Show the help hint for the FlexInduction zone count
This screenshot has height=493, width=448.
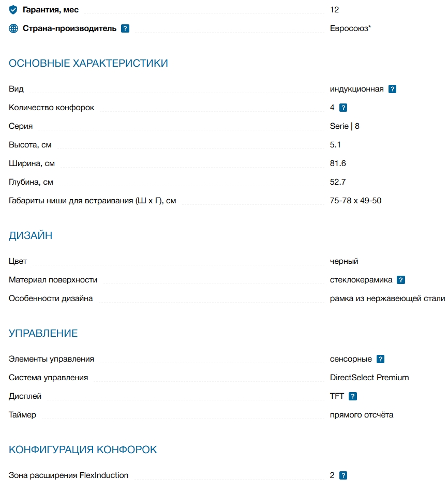tap(343, 475)
